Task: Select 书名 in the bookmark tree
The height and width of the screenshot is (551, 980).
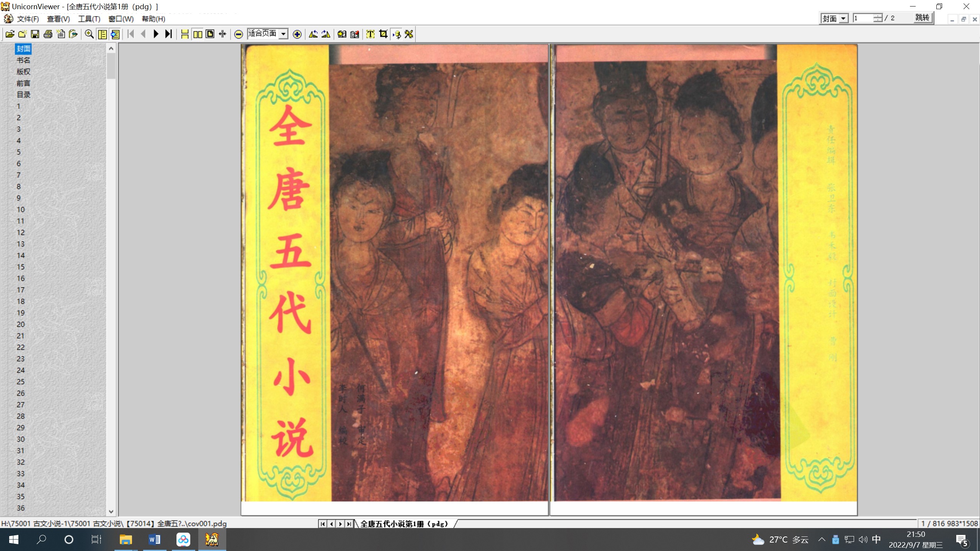Action: point(23,60)
